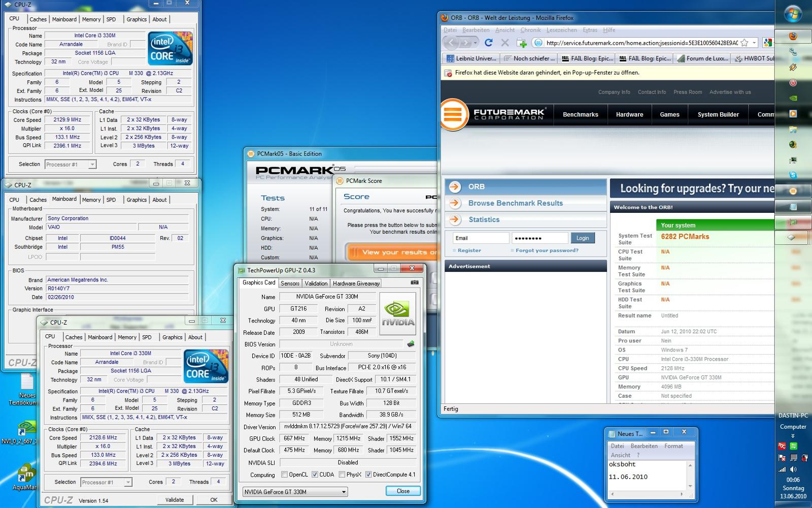Open the Statistics link on ORB page
This screenshot has height=508, width=812.
[x=484, y=219]
